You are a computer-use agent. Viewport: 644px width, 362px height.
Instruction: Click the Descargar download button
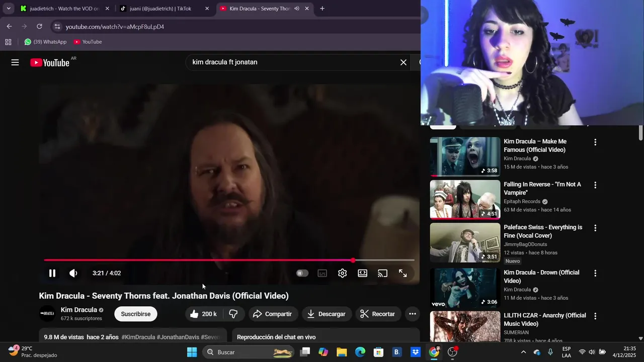327,314
